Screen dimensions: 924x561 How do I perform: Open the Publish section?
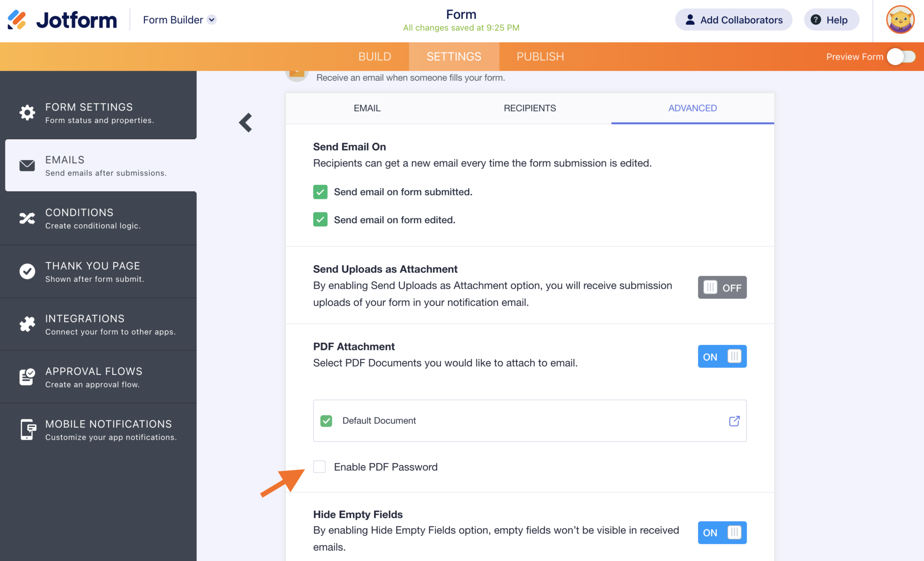tap(540, 56)
